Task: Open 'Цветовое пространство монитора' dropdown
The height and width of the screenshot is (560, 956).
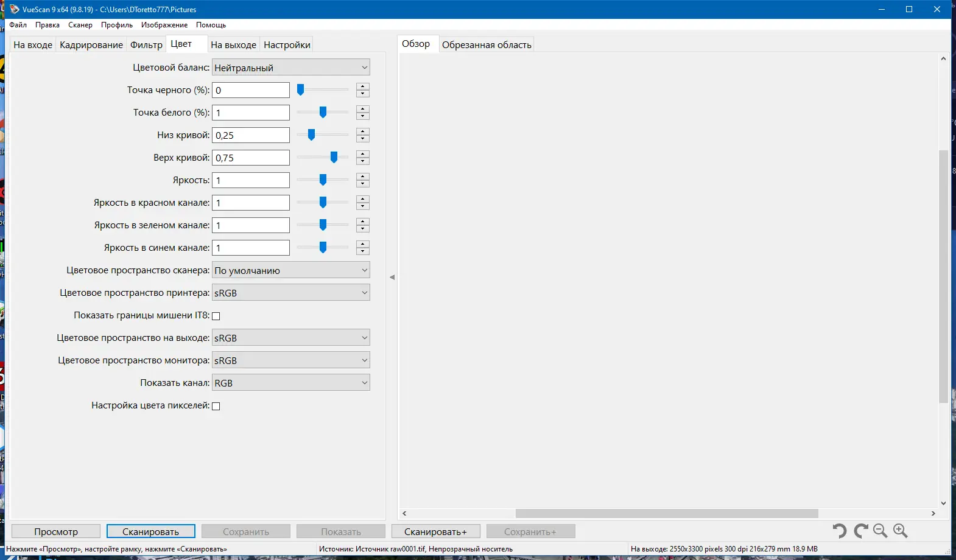Action: pyautogui.click(x=291, y=360)
